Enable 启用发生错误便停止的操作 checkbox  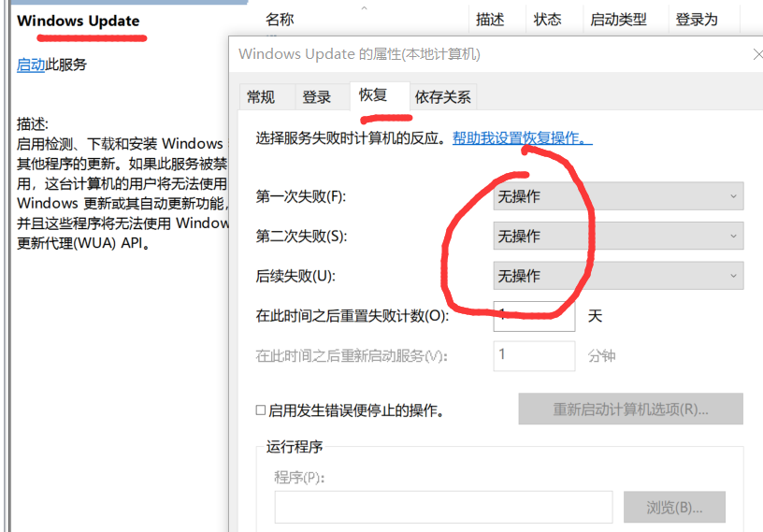tap(261, 410)
